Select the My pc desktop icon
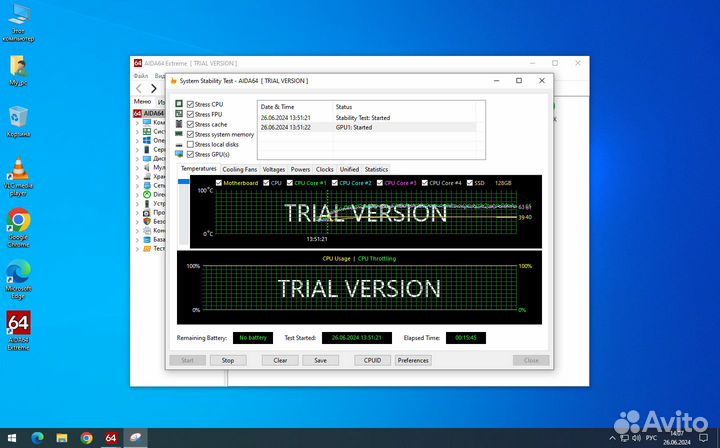Screen dimensions: 720x448 18,70
